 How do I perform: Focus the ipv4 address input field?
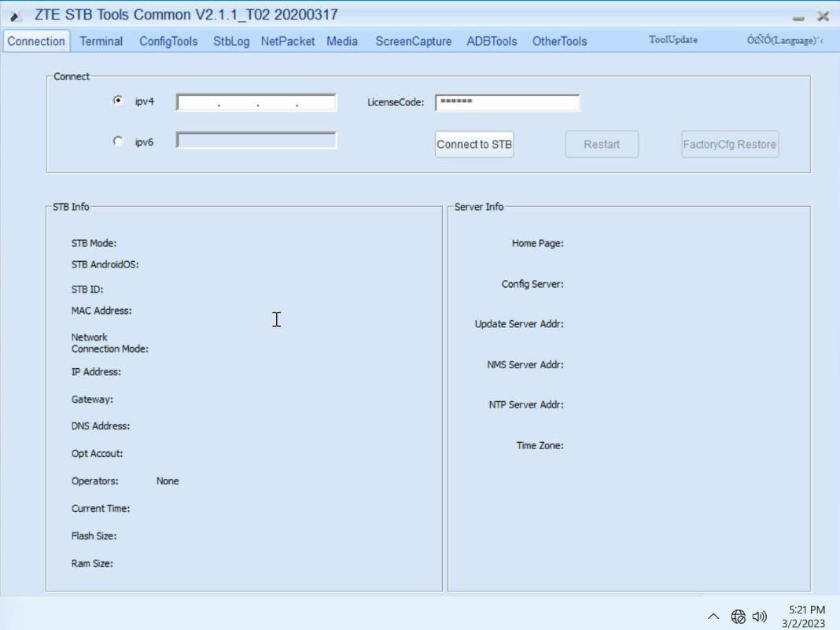coord(256,102)
